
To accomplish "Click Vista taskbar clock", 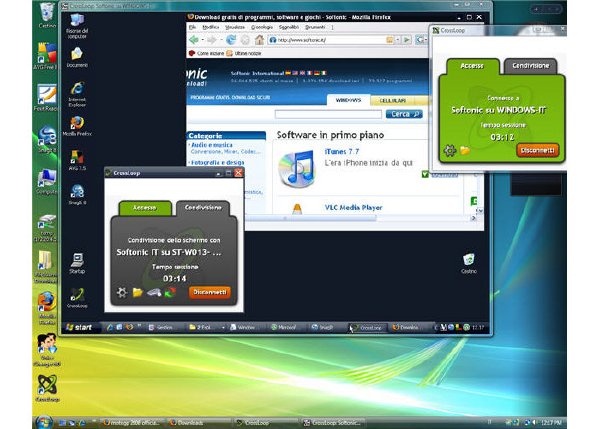I will pos(551,422).
